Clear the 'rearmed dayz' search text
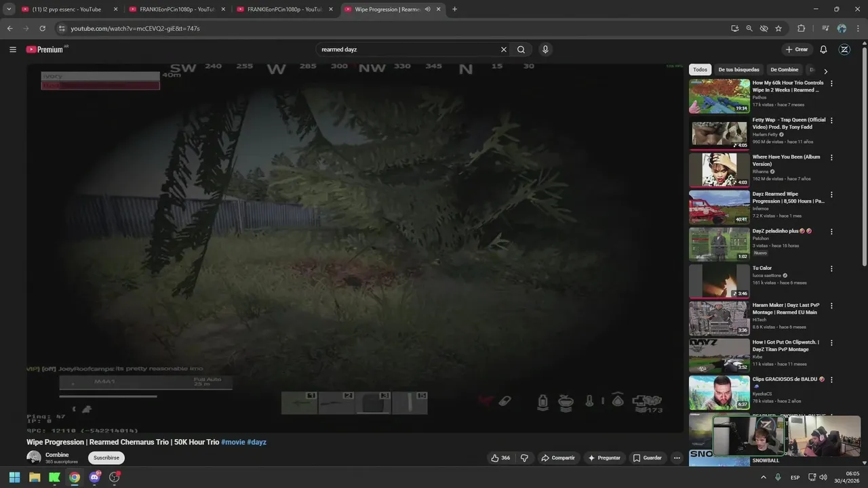Screen dimensions: 868x488 pos(503,49)
